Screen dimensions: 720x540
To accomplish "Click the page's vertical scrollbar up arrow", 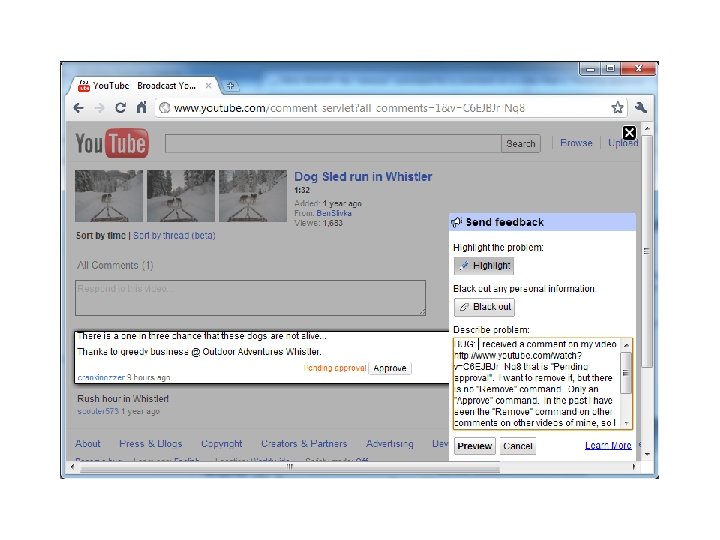I will click(647, 129).
